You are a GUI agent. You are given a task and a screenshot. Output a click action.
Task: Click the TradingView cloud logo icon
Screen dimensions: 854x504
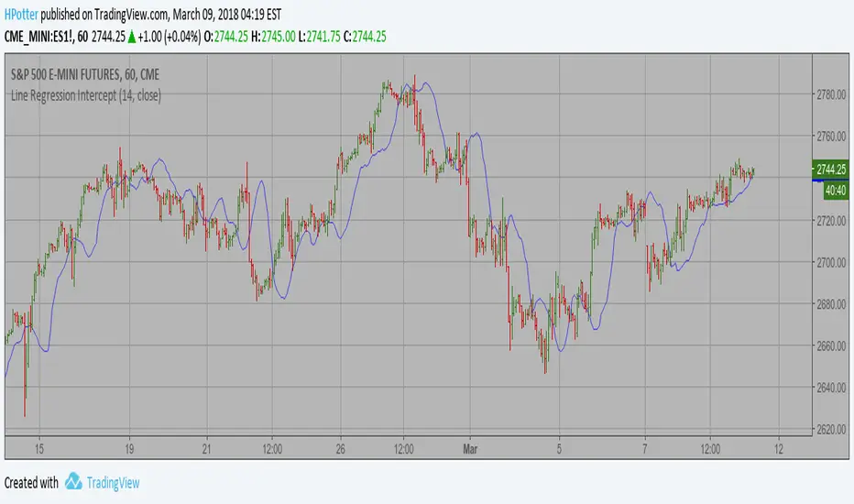pyautogui.click(x=73, y=482)
